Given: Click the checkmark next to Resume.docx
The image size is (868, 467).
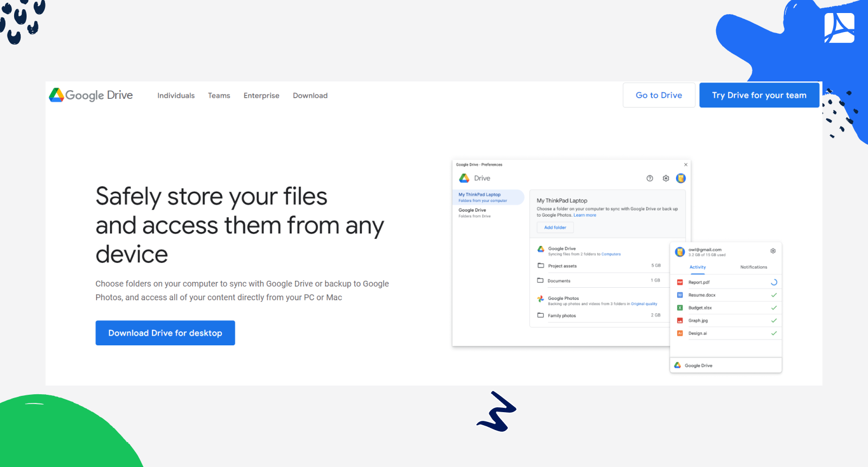Looking at the screenshot, I should [x=774, y=295].
